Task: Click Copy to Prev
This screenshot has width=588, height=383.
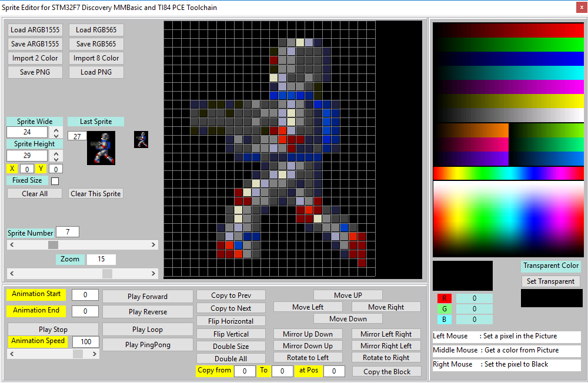Action: coord(231,295)
